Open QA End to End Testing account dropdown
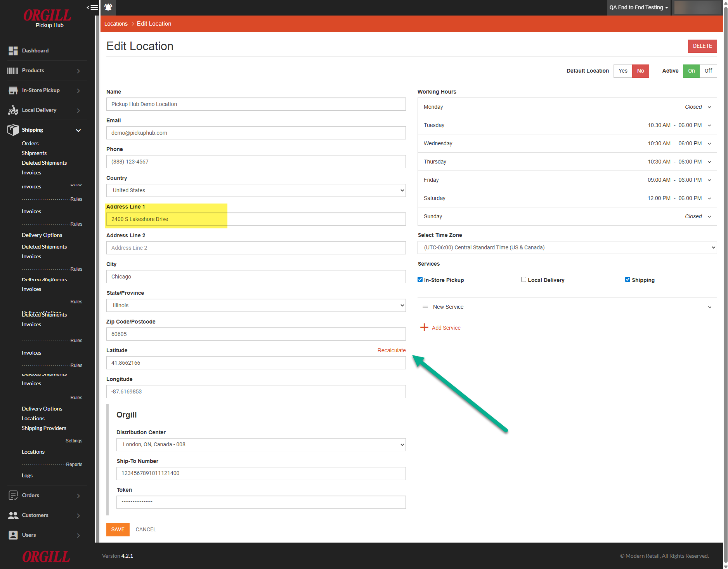Viewport: 728px width, 569px height. [639, 7]
